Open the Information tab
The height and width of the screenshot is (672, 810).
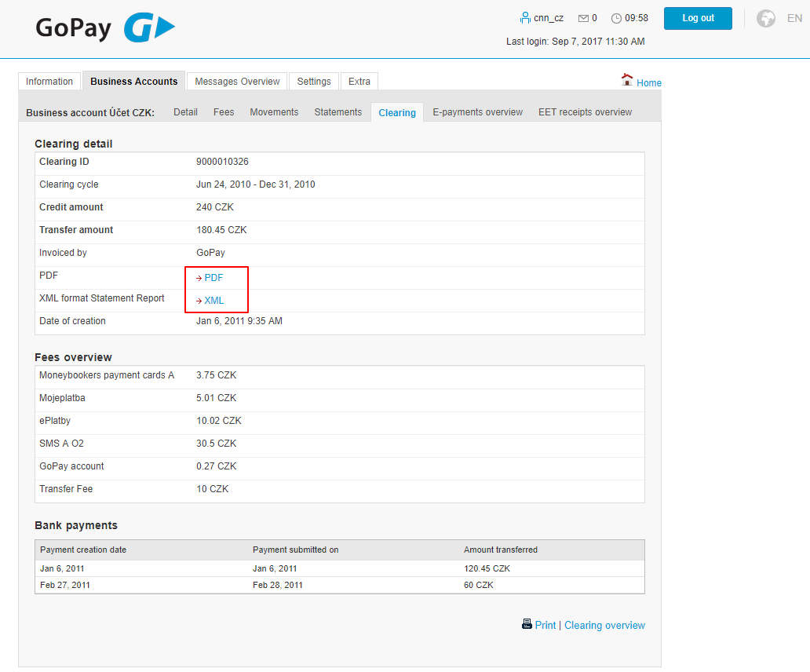(49, 81)
